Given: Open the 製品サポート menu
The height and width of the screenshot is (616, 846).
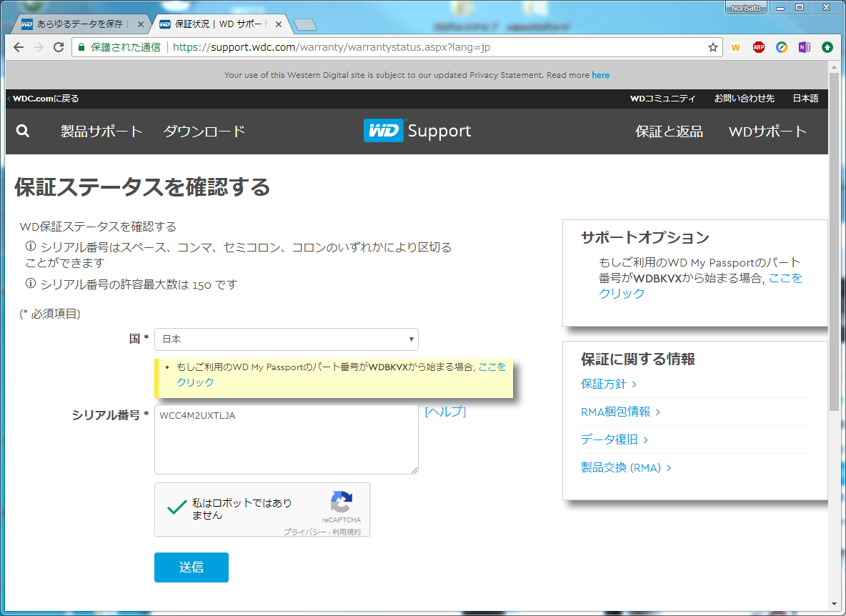Looking at the screenshot, I should [101, 131].
